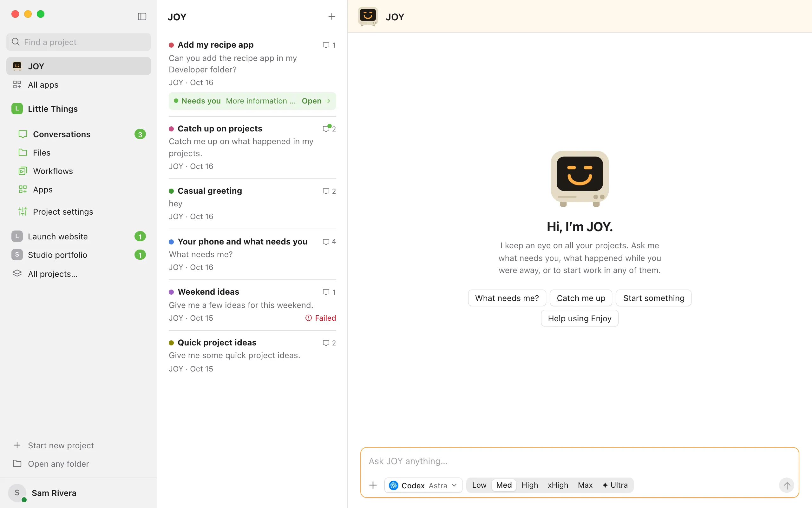Select JOY in the sidebar
The width and height of the screenshot is (812, 508).
click(79, 66)
